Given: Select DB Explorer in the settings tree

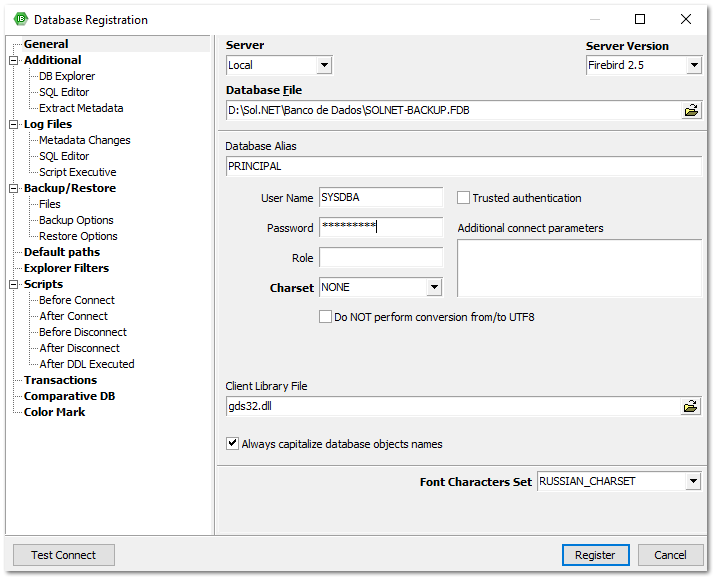Looking at the screenshot, I should 67,76.
